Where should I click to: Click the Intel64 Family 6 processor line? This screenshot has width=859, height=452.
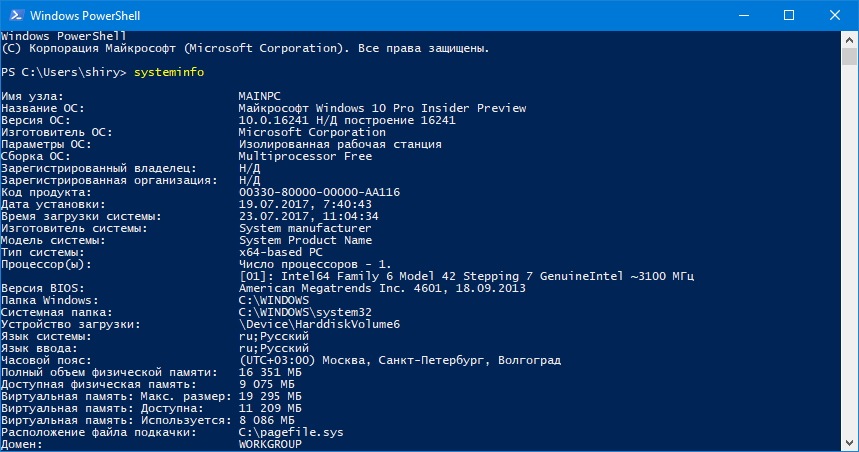[466, 276]
